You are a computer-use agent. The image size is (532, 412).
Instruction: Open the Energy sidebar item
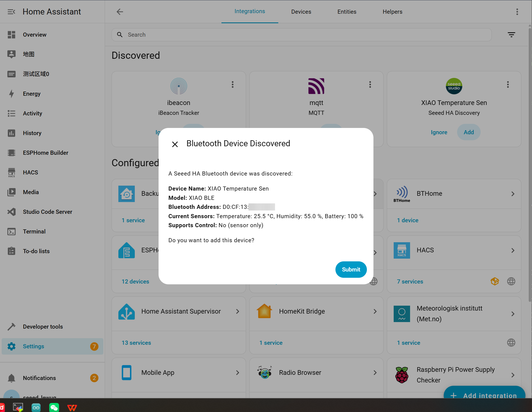click(32, 94)
